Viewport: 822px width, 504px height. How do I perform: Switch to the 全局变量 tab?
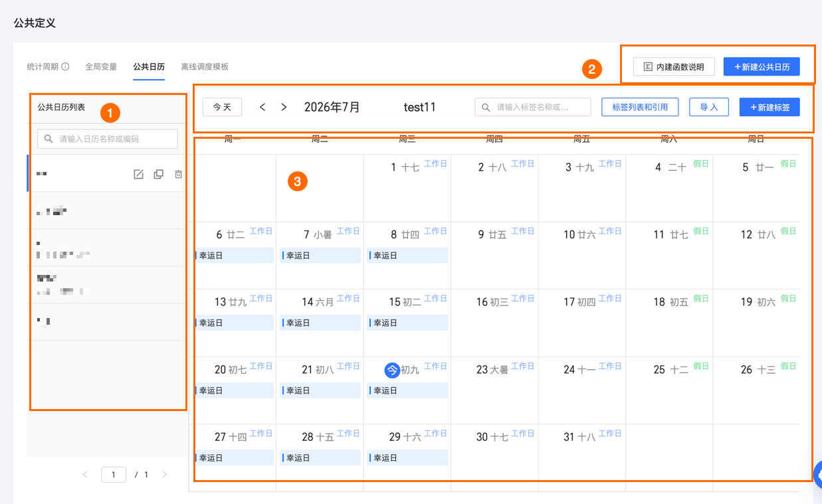pos(101,66)
